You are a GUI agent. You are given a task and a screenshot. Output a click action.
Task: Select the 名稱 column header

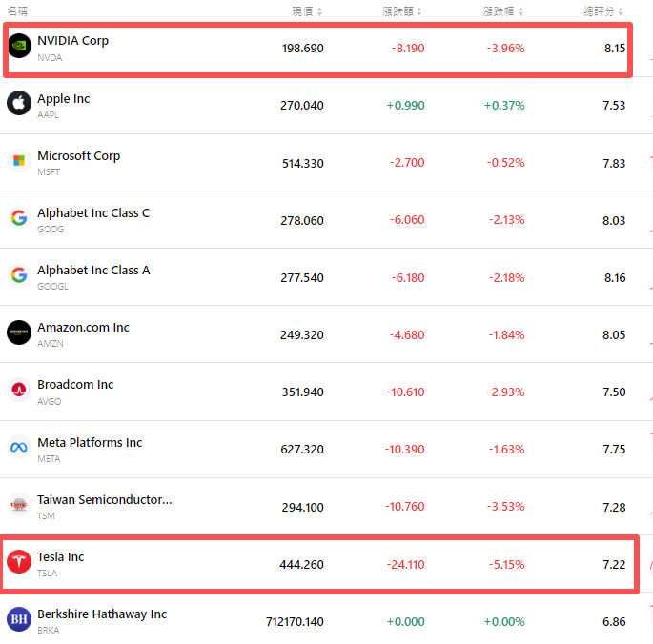[17, 11]
